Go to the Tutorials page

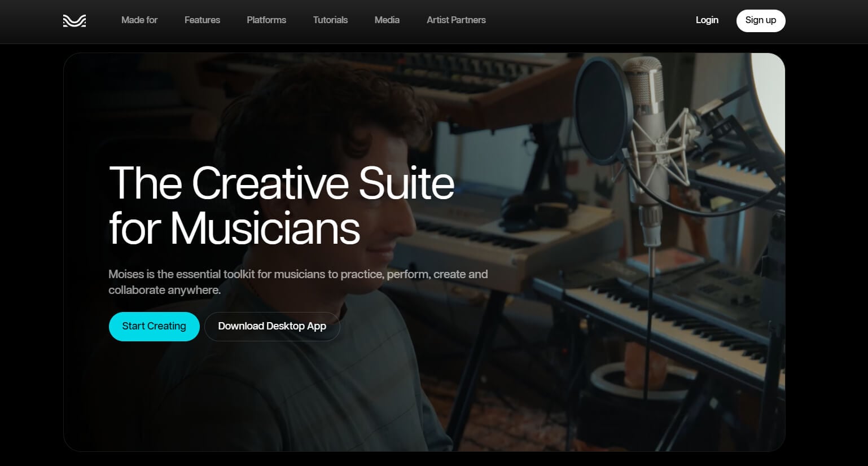[330, 20]
